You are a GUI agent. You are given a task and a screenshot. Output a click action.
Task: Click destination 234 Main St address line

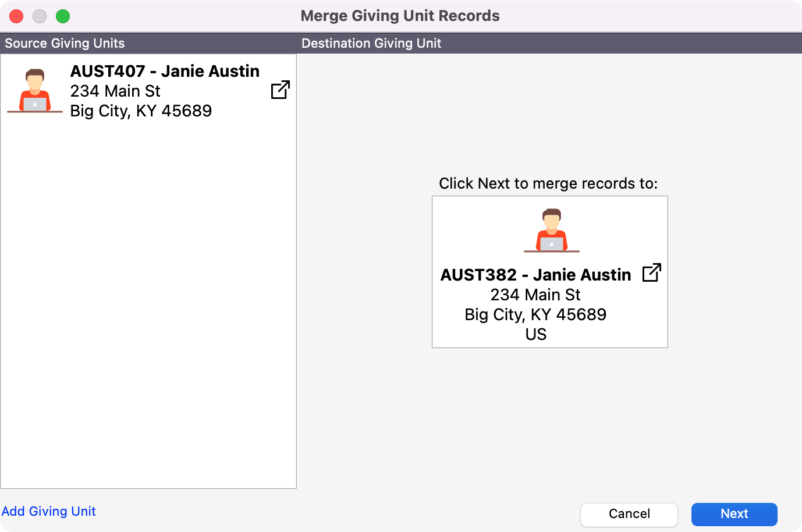535,295
